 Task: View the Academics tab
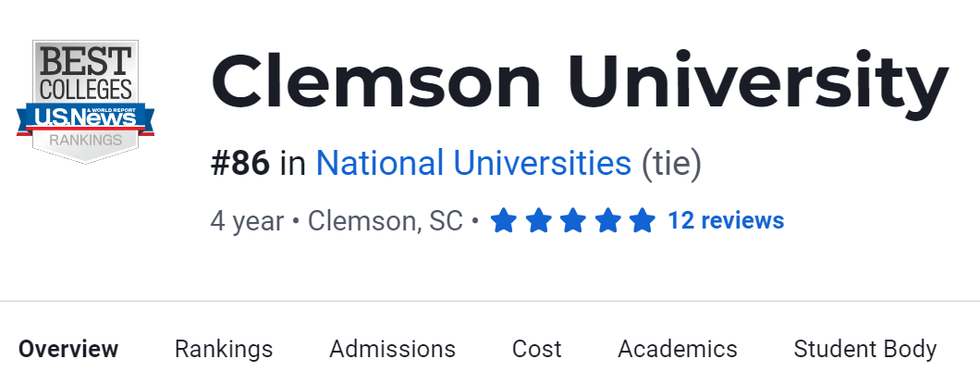coord(678,349)
